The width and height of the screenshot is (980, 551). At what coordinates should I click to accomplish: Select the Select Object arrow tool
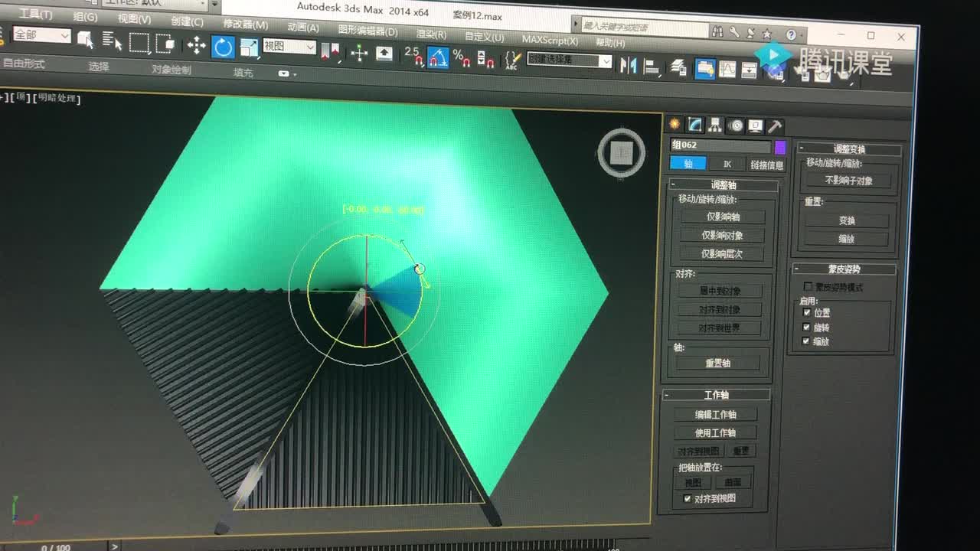(x=85, y=39)
